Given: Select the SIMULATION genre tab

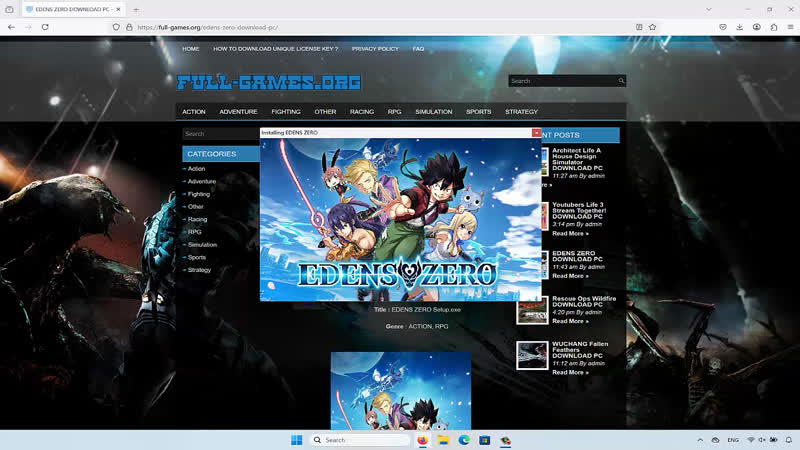Looking at the screenshot, I should click(x=434, y=112).
